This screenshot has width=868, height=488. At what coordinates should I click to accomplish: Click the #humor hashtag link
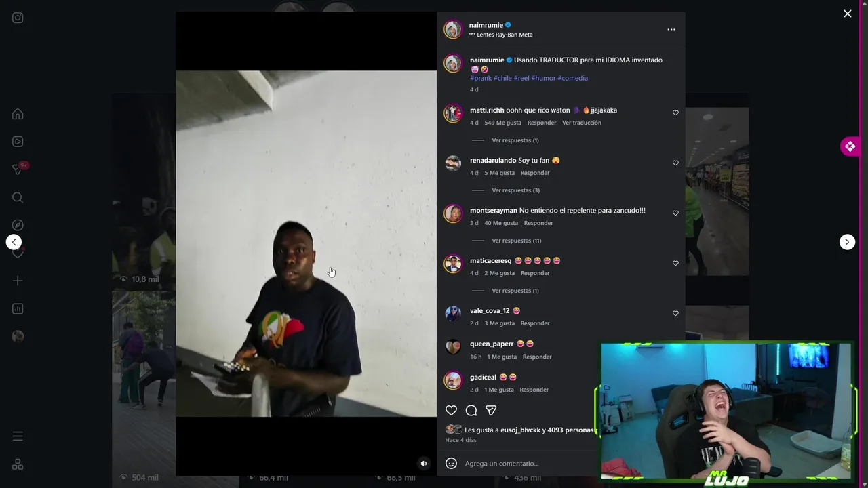pos(543,78)
